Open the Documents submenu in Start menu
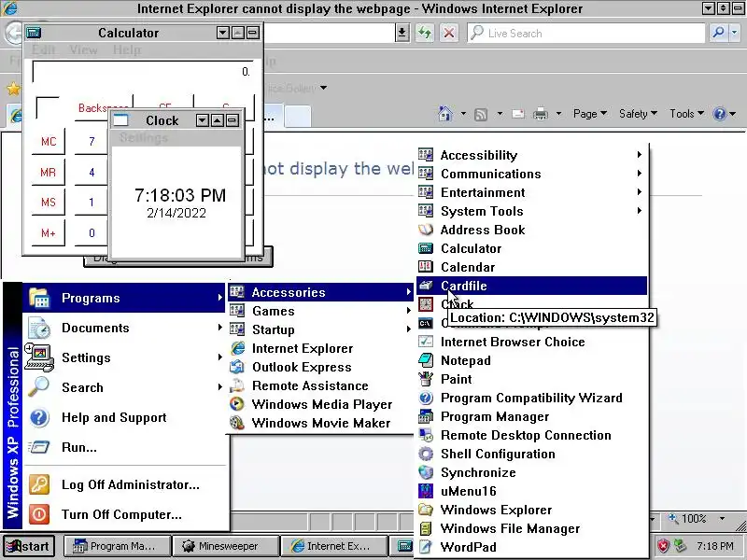 [124, 328]
